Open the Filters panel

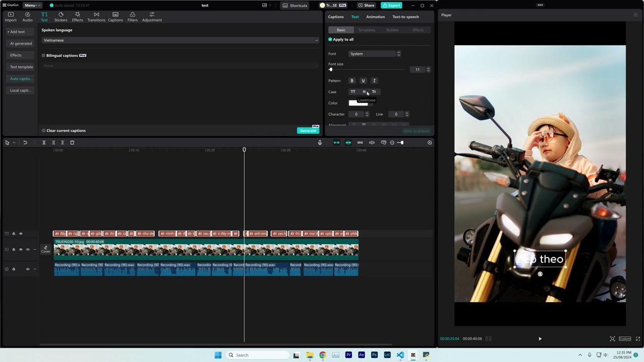click(x=132, y=17)
